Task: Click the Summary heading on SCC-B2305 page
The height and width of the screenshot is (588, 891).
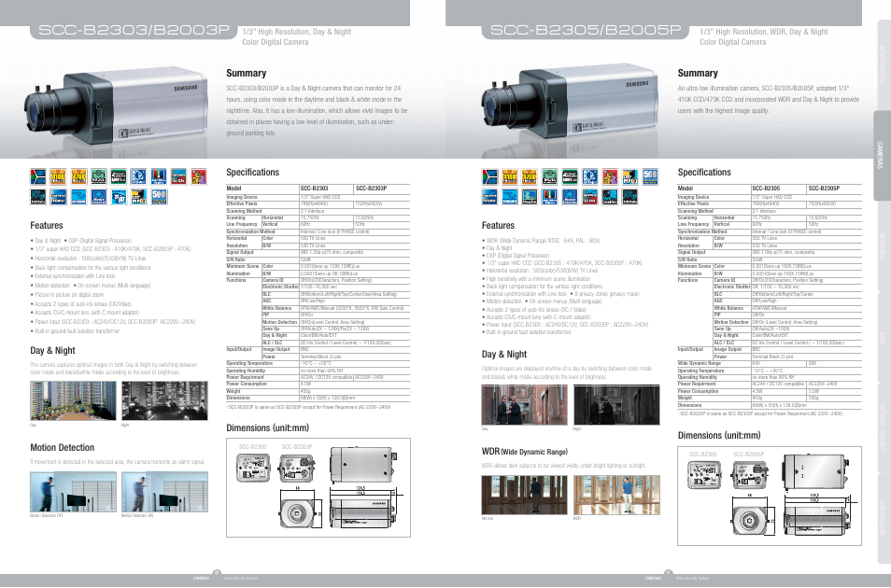Action: (x=698, y=74)
